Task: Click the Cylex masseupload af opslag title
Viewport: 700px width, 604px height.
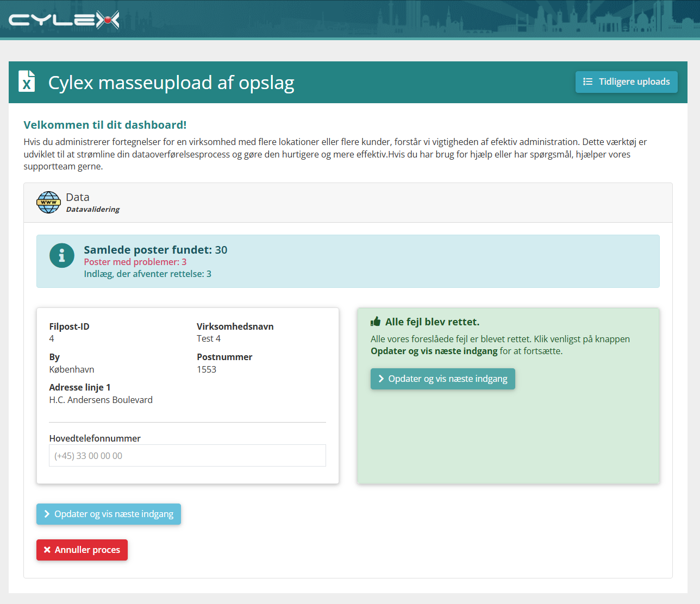Action: coord(171,83)
